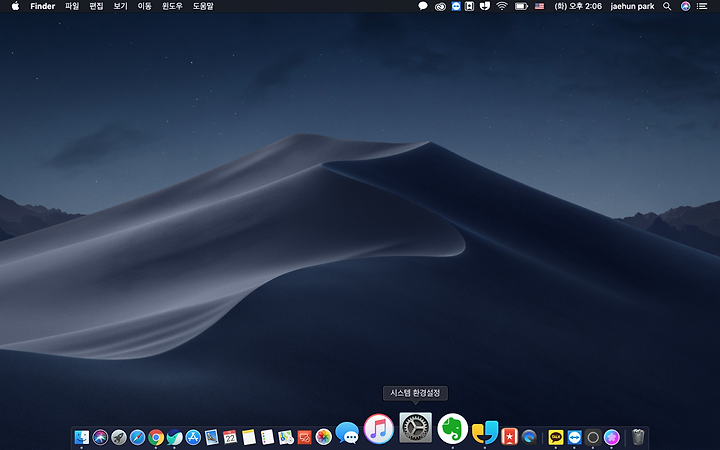Launch Siri from the dock

click(x=100, y=437)
